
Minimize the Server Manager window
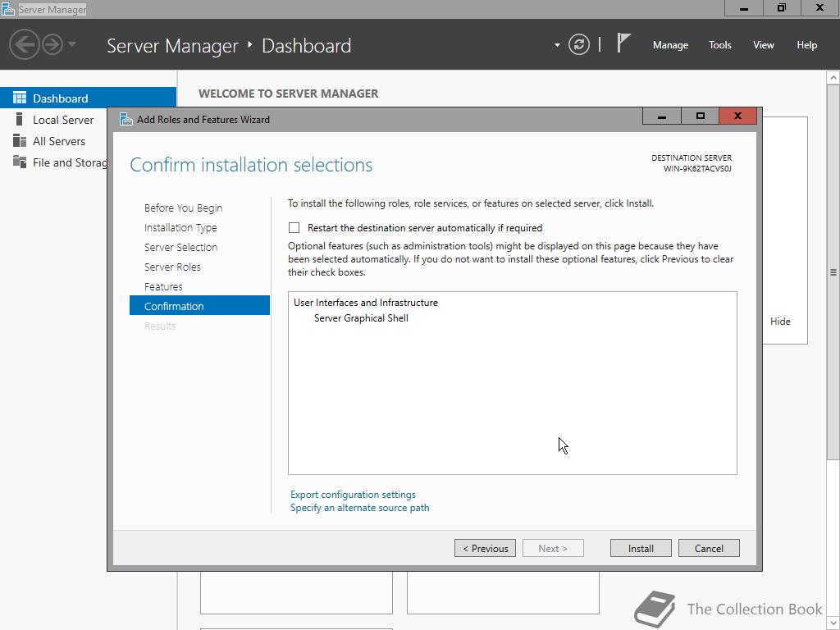click(x=743, y=8)
